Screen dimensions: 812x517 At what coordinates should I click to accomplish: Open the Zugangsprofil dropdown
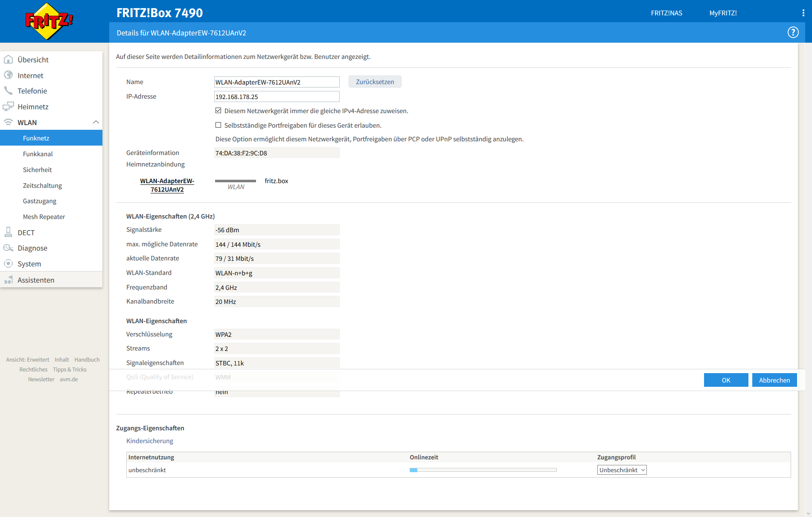(621, 470)
